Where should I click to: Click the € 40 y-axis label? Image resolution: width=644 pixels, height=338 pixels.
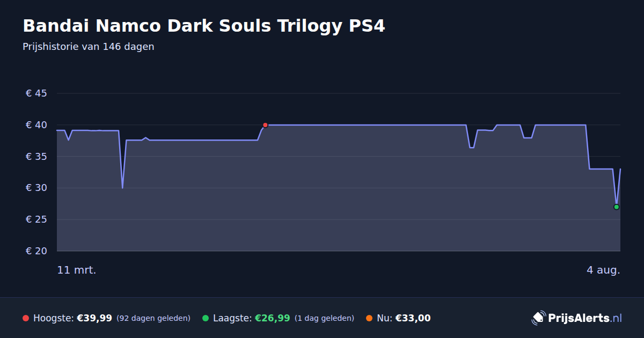coord(36,125)
